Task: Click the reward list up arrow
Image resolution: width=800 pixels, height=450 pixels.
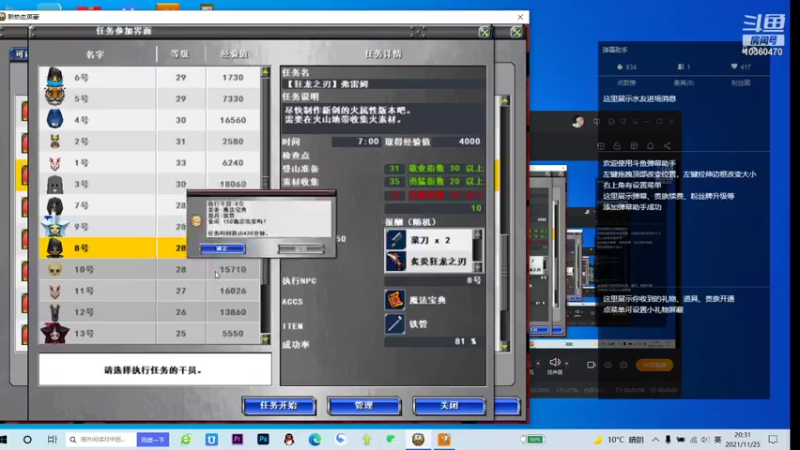Action: (478, 234)
